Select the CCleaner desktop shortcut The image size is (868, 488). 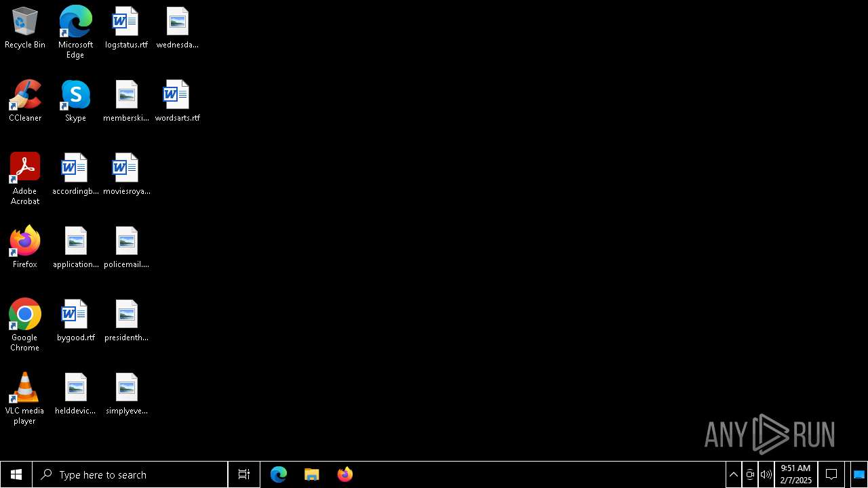coord(25,101)
